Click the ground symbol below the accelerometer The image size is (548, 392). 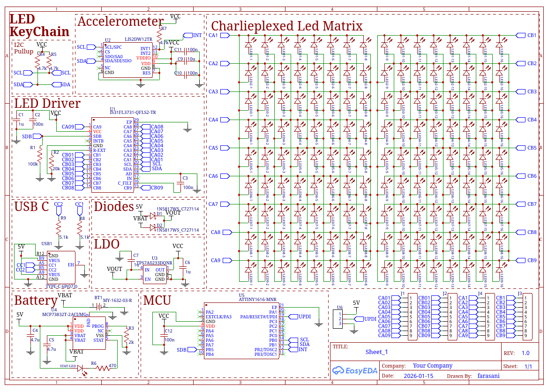pos(141,85)
